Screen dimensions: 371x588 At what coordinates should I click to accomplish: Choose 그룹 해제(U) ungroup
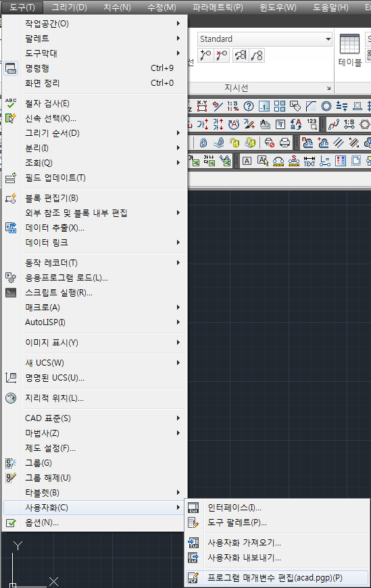tap(95, 478)
